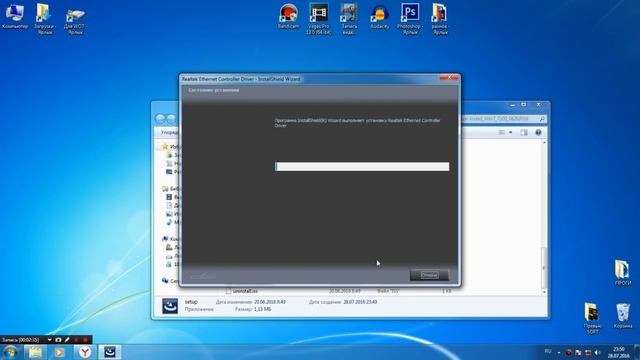Launch Bandicam from the desktop

288,16
